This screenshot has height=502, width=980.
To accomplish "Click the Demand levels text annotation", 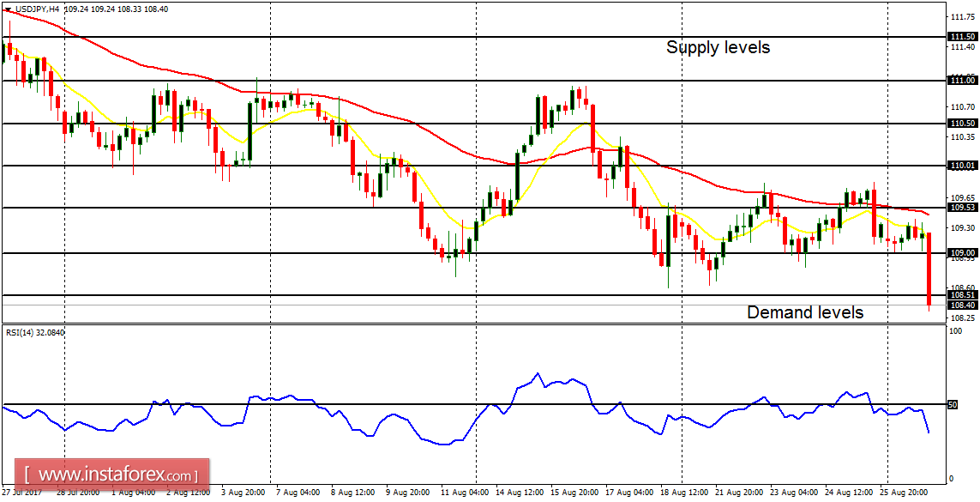I will (803, 312).
